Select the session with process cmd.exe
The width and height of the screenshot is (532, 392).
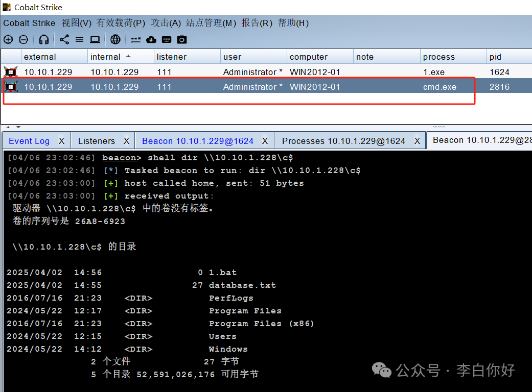[x=266, y=87]
